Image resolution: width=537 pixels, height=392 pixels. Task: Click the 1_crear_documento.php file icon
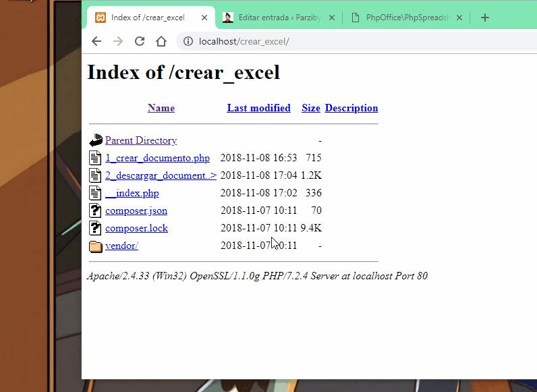coord(95,158)
